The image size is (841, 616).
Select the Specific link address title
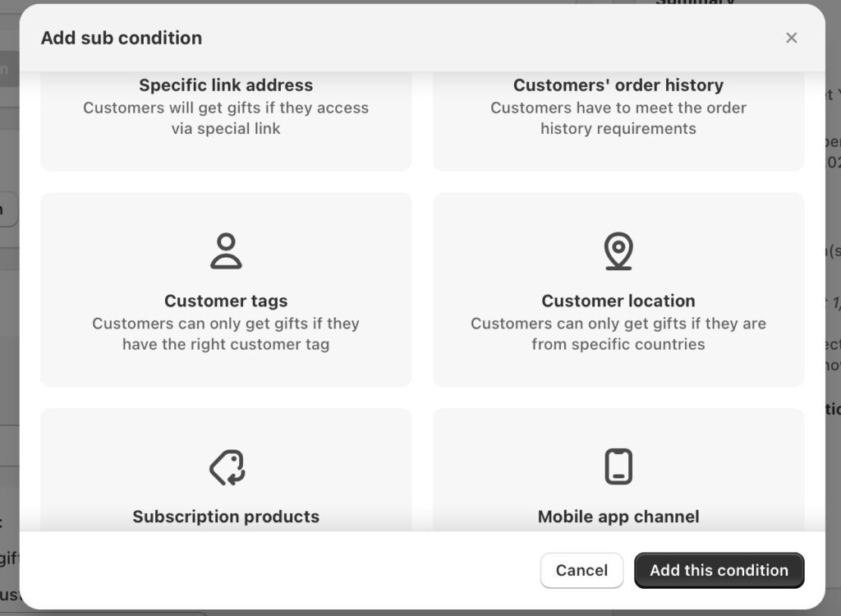tap(226, 85)
